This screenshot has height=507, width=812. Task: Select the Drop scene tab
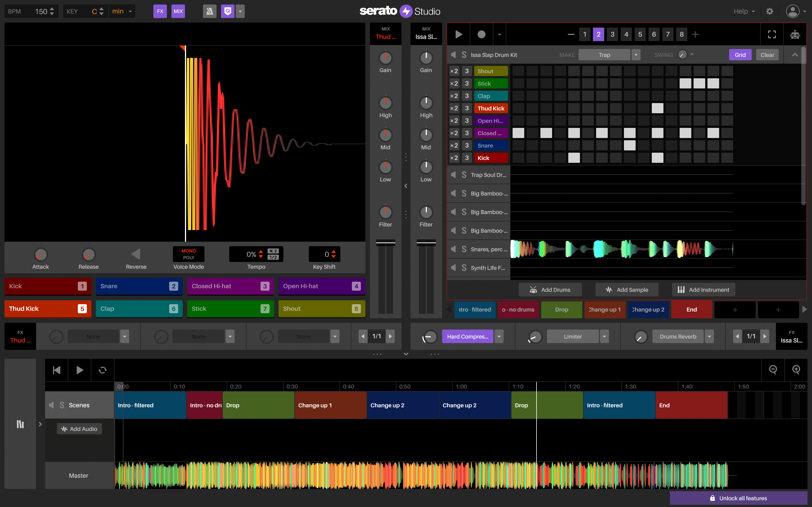coord(561,308)
